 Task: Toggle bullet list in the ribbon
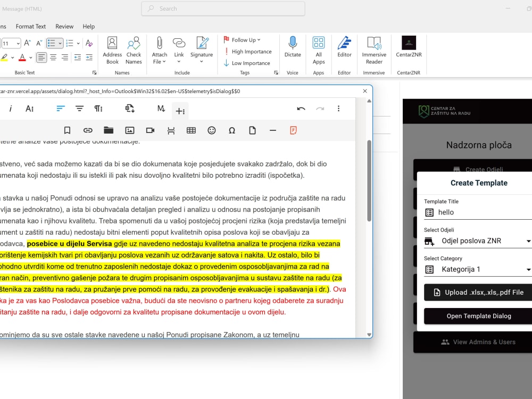51,43
